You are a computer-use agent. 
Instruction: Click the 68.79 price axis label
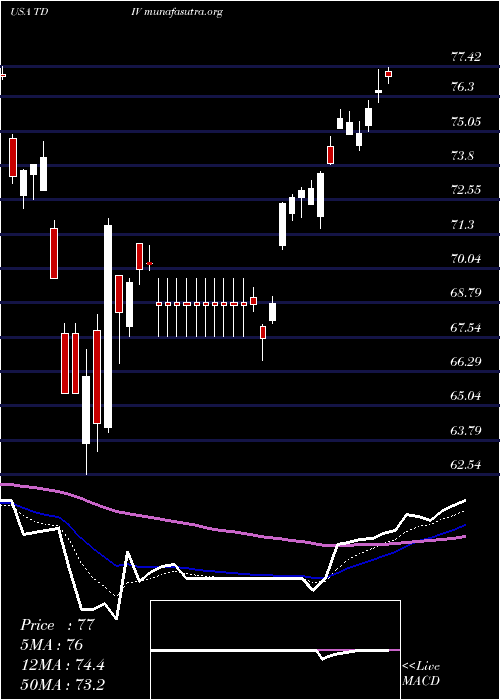click(466, 293)
